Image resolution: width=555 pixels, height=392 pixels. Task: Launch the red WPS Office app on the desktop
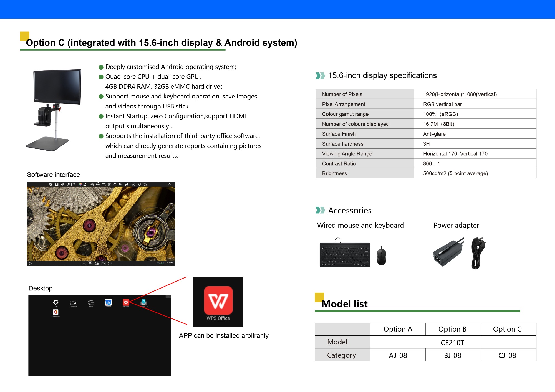coord(126,302)
